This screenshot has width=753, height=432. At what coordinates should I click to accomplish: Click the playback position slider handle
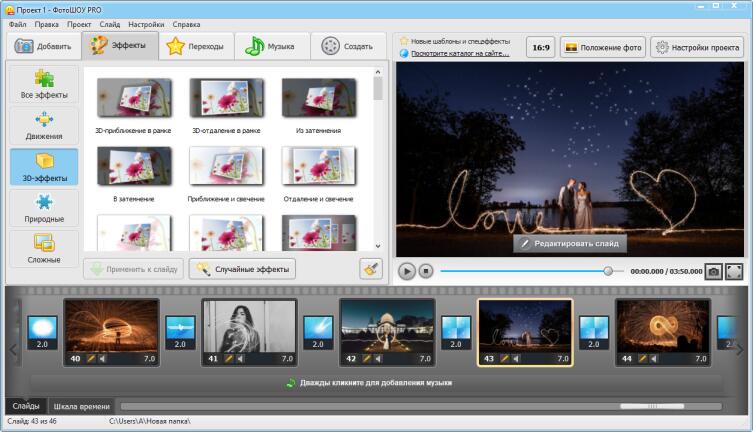click(x=608, y=271)
